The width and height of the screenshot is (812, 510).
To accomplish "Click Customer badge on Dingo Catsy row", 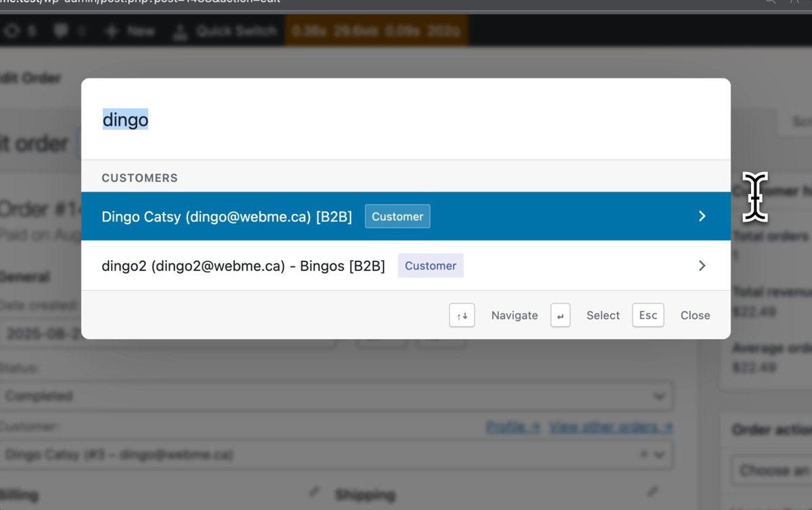I will click(397, 216).
